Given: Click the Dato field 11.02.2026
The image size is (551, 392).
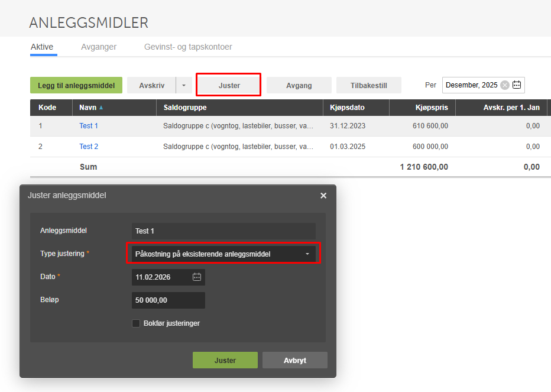Looking at the screenshot, I should [x=168, y=277].
